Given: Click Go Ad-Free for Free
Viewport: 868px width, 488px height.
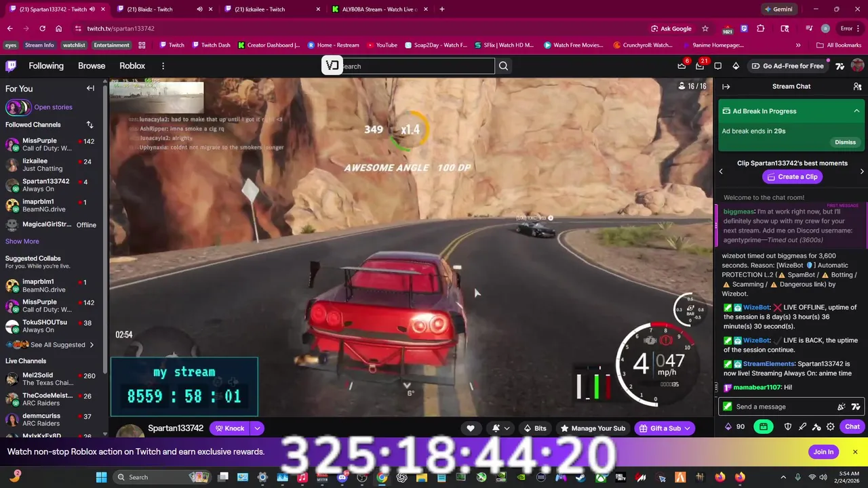Looking at the screenshot, I should click(x=787, y=66).
